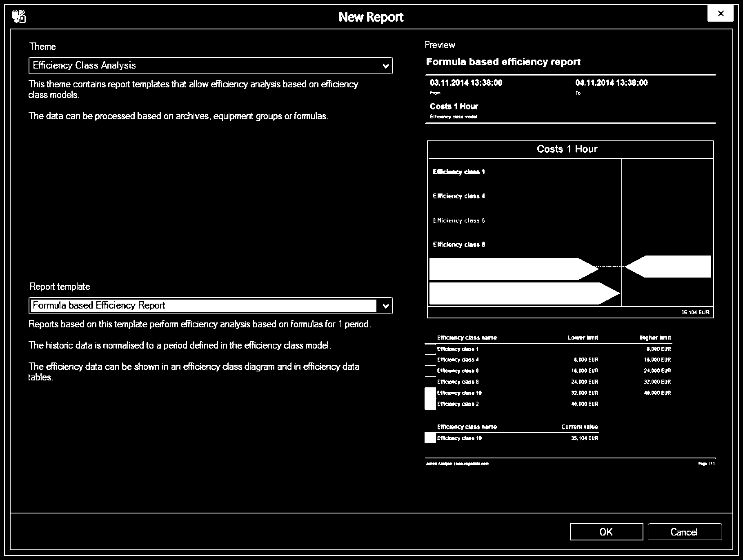
Task: Confirm with the OK button
Action: pos(606,532)
